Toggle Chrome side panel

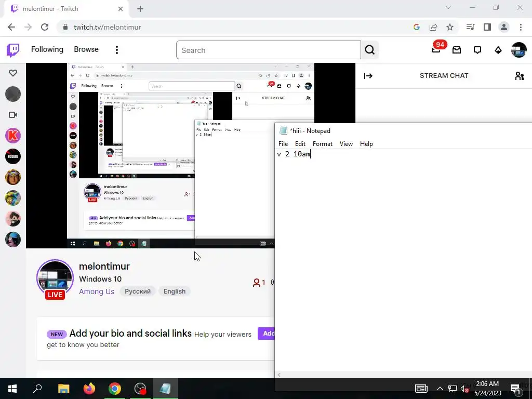pos(487,27)
